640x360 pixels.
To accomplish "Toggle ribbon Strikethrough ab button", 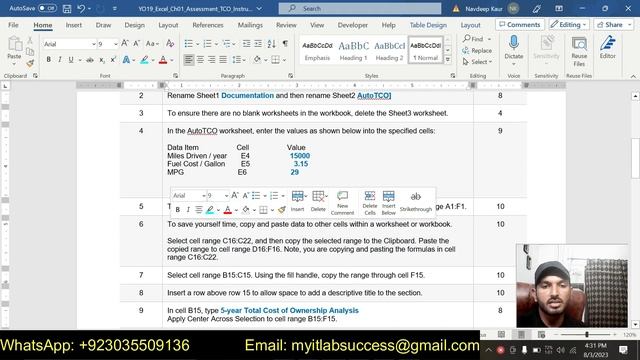I will [x=90, y=60].
